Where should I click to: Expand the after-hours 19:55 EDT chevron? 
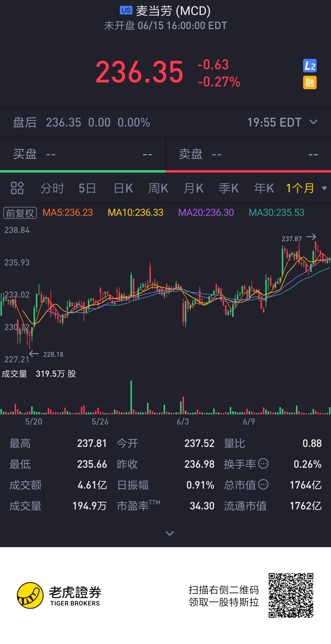click(x=313, y=122)
